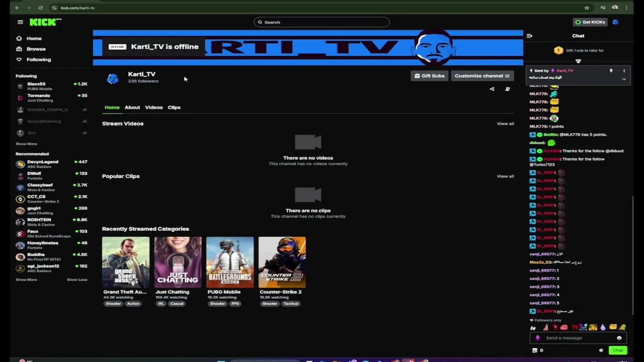
Task: Switch to the Videos tab
Action: pos(154,107)
